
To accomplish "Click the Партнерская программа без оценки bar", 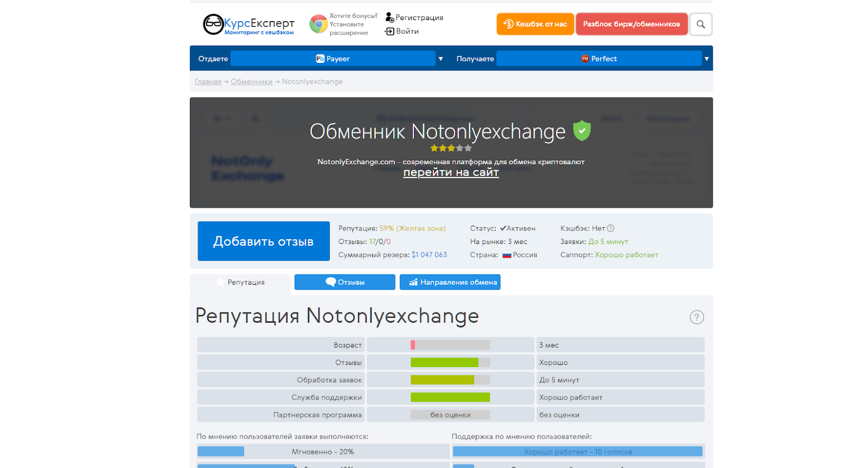I will click(450, 415).
